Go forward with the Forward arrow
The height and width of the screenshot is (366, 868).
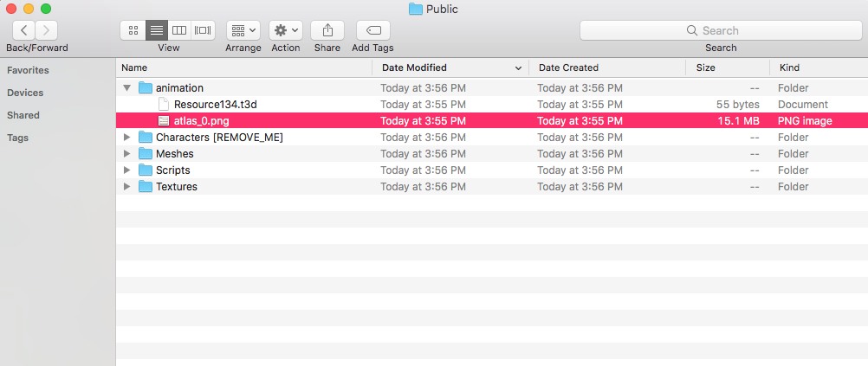pos(47,30)
